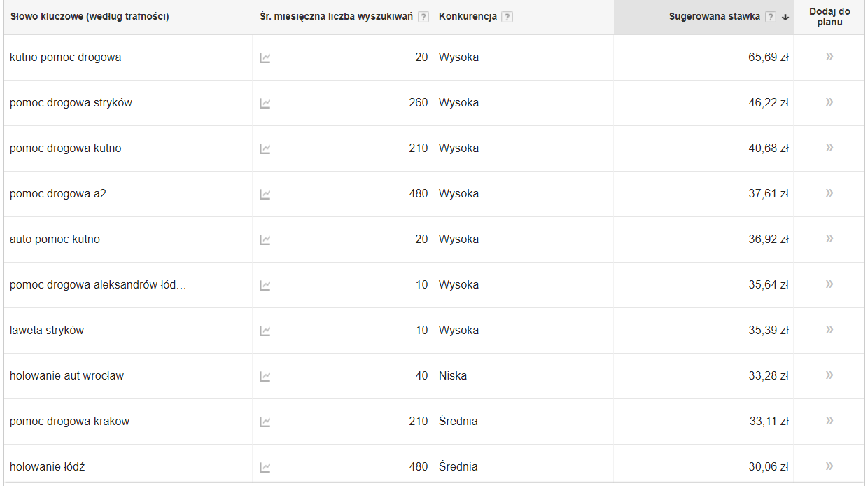View trend graph for pomoc drogowa a2
868x486 pixels.
[x=265, y=194]
